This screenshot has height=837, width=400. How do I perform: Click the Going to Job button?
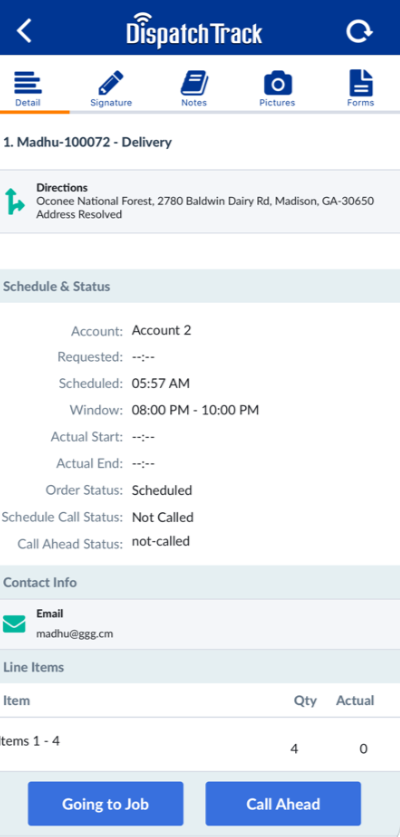tap(106, 804)
